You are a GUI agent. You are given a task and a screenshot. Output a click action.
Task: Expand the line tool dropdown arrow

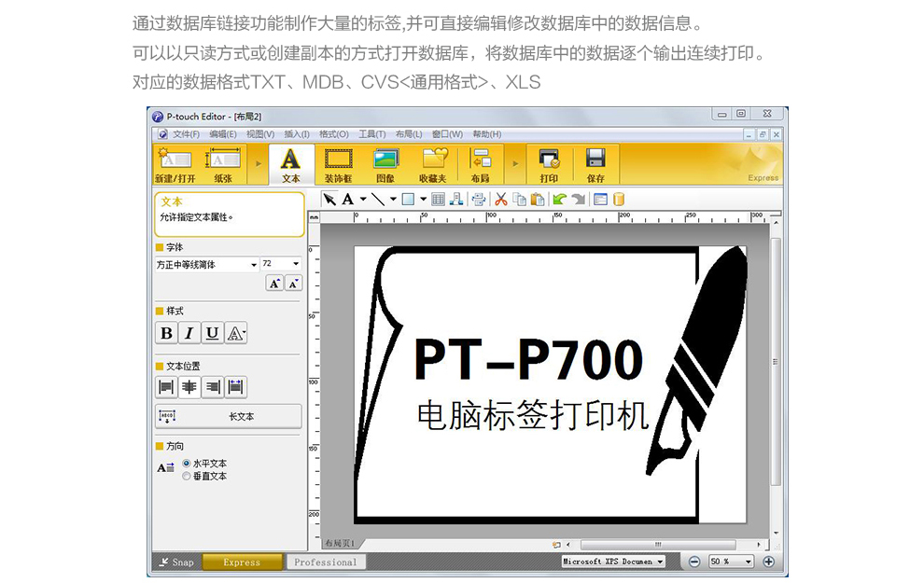[393, 199]
